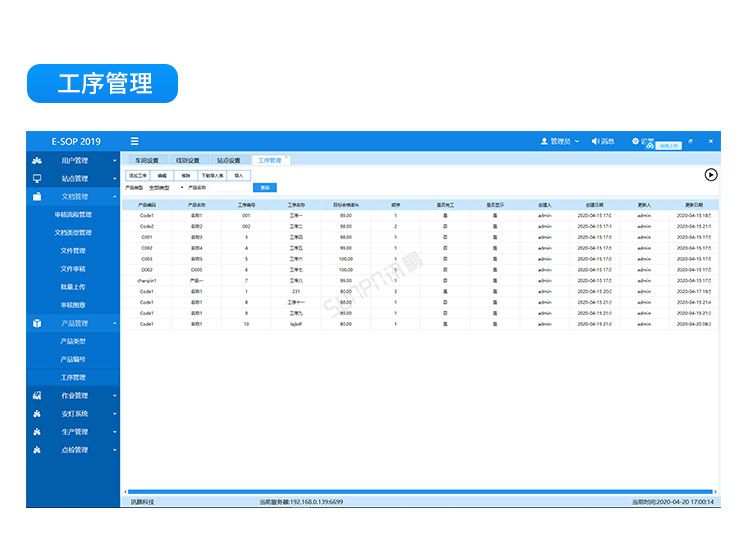Open the 产品类型 dropdown filter
750x543 pixels.
coord(165,187)
